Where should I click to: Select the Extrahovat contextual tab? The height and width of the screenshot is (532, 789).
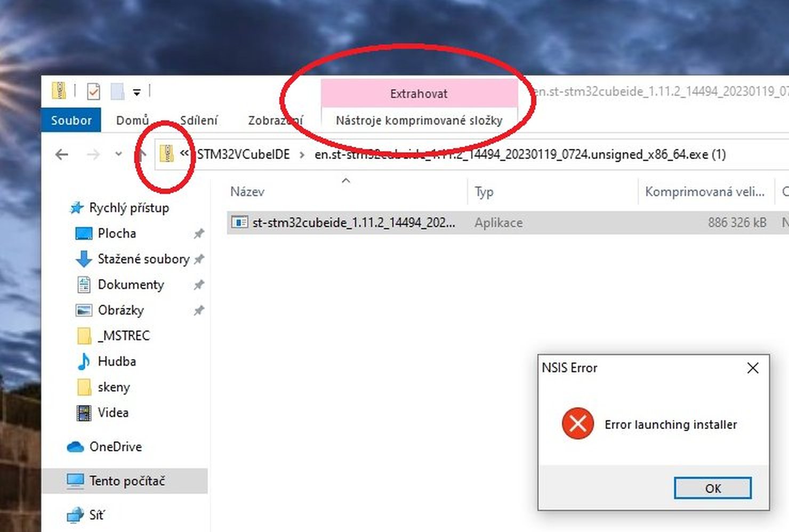coord(419,94)
